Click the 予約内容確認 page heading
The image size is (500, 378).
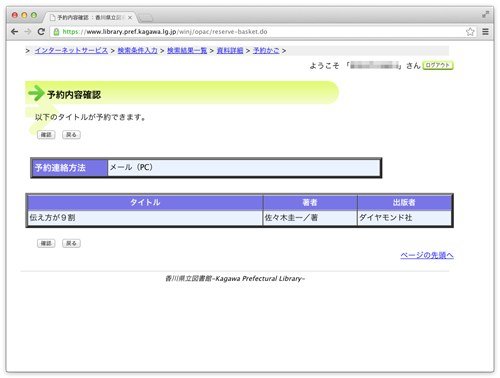click(x=74, y=95)
